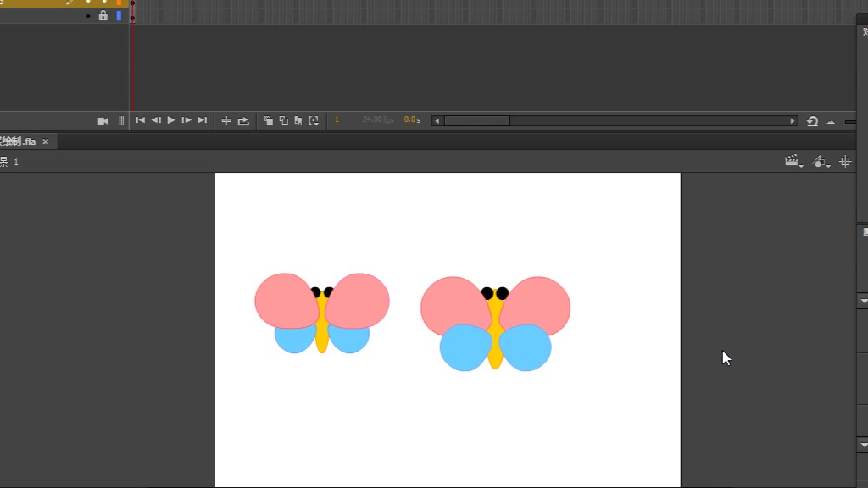Open the modify markers dropdown
Viewport: 868px width, 488px height.
pyautogui.click(x=314, y=121)
